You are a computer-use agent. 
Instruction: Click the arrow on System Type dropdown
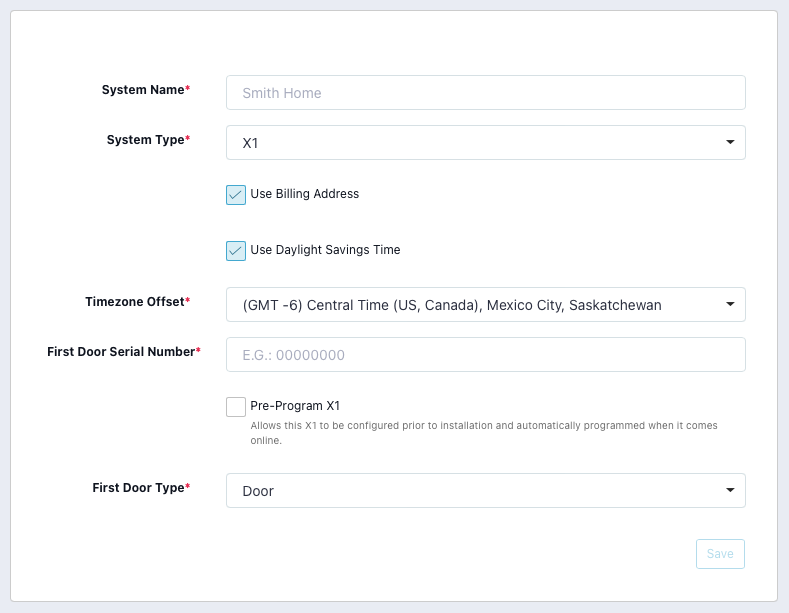[x=729, y=143]
